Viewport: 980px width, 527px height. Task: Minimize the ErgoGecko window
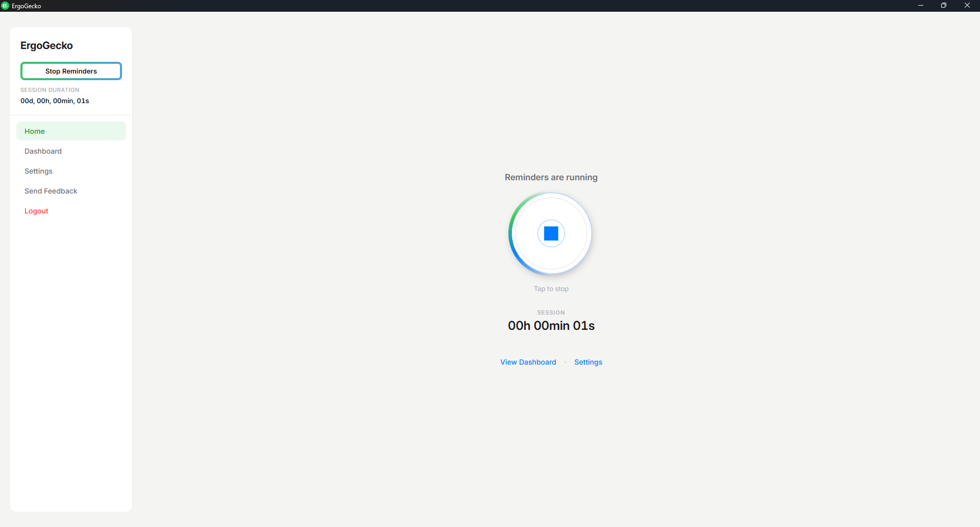click(920, 6)
